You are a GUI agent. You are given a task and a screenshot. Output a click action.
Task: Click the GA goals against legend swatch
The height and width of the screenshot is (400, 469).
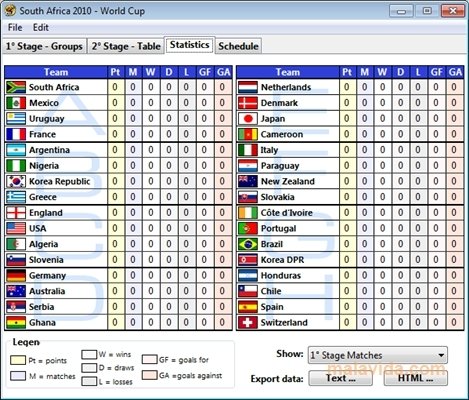pyautogui.click(x=149, y=375)
